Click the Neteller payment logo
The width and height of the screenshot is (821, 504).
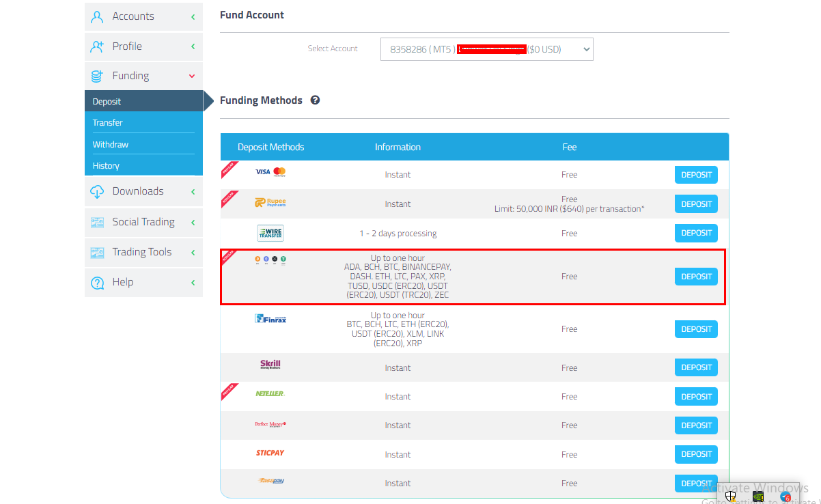pyautogui.click(x=270, y=393)
